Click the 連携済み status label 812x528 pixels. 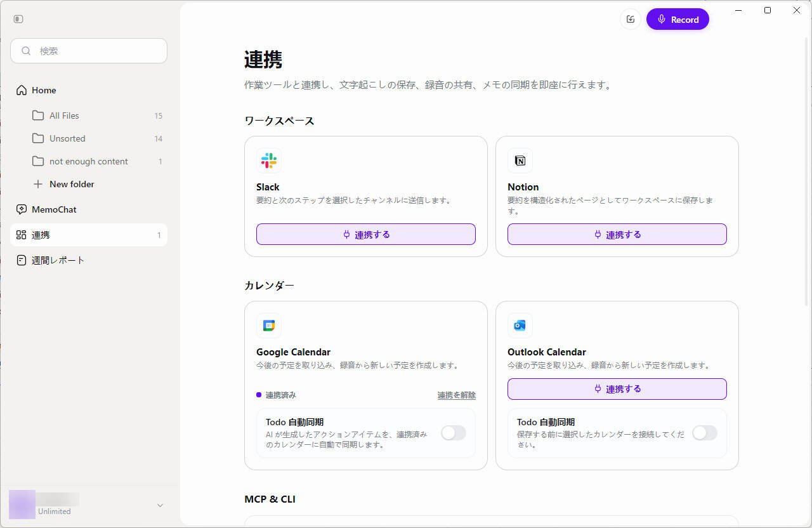(x=280, y=395)
